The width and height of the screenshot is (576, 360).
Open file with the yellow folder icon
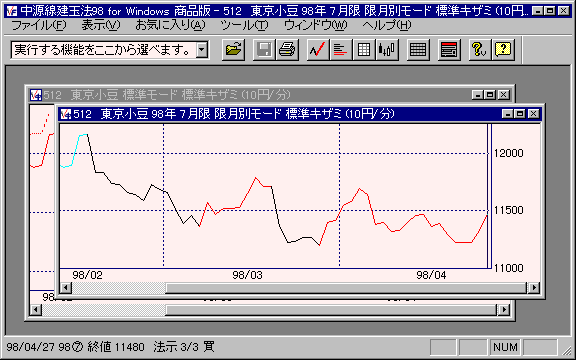coord(234,49)
